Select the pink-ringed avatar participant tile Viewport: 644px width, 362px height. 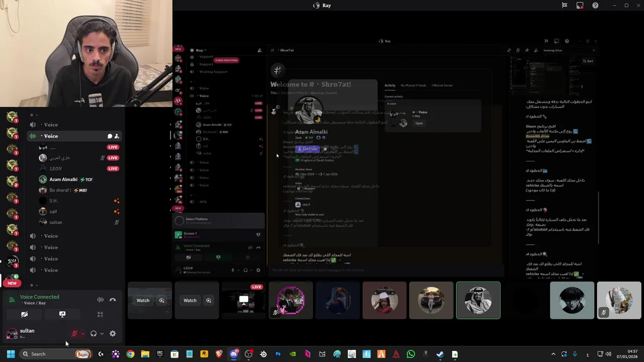(x=291, y=301)
